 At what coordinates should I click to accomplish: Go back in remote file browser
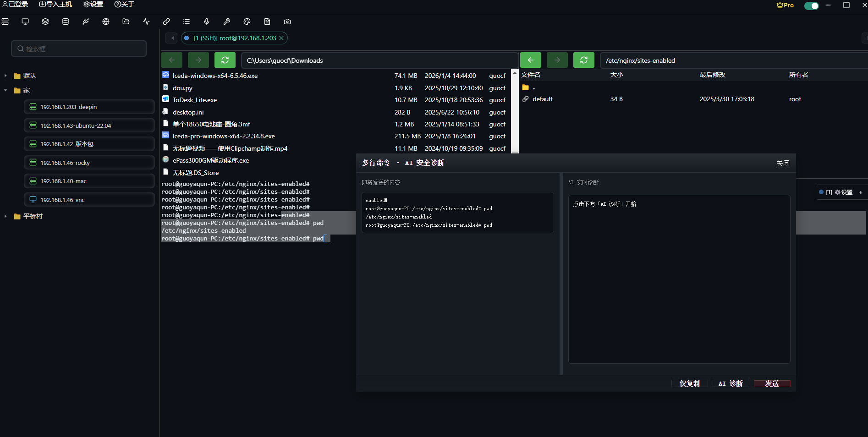coord(530,60)
